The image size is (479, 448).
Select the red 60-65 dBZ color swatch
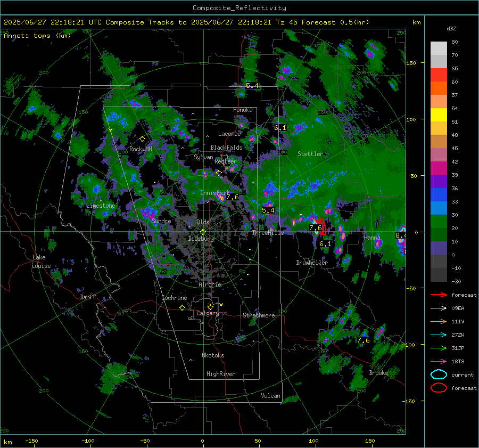(439, 75)
